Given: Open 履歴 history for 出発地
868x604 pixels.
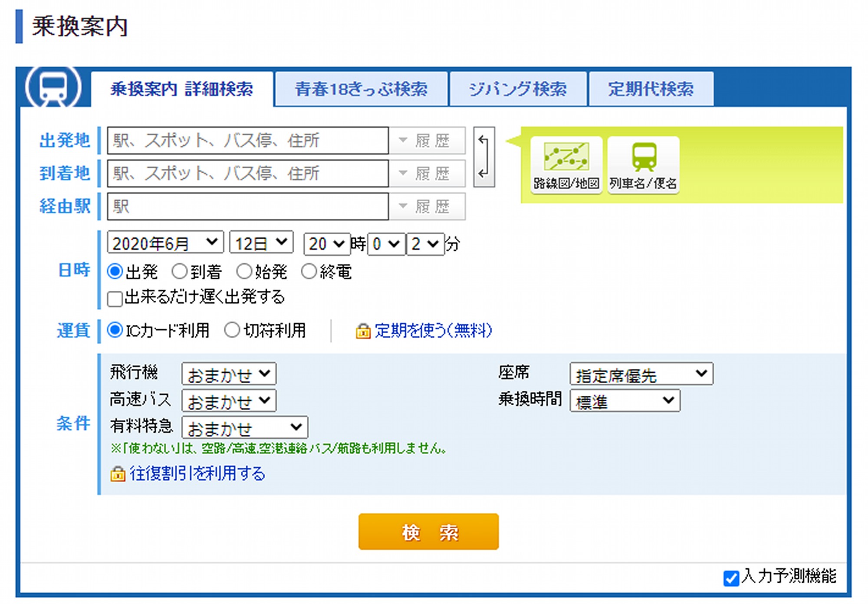Looking at the screenshot, I should coord(427,141).
